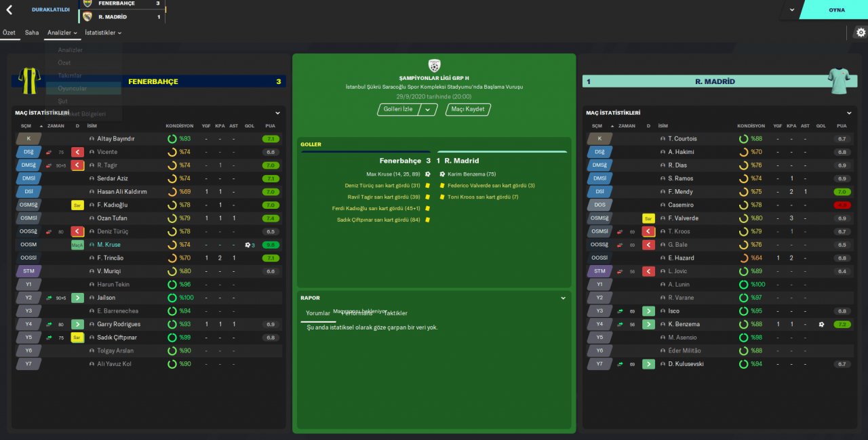Click Casemiro's DOS position badge
This screenshot has height=440, width=868.
pyautogui.click(x=599, y=205)
